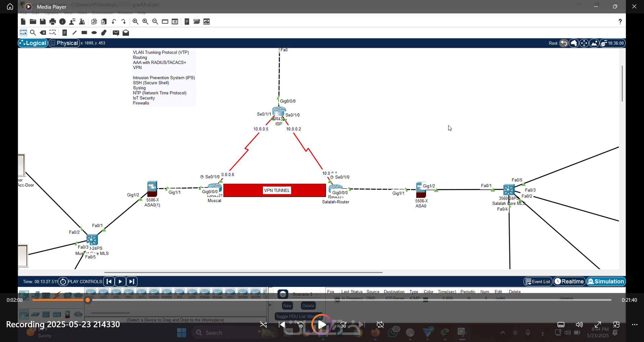644x342 pixels.
Task: Toggle subtitles and captions in Media Player
Action: click(561, 325)
